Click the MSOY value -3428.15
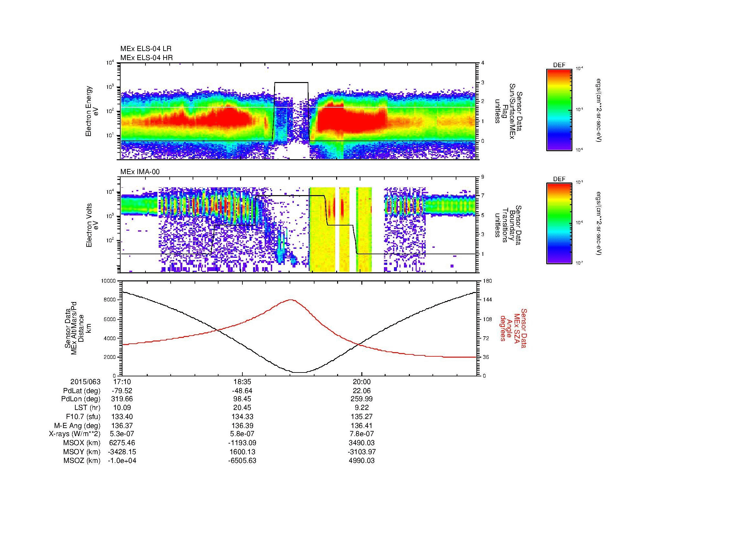The height and width of the screenshot is (534, 756). pyautogui.click(x=122, y=452)
